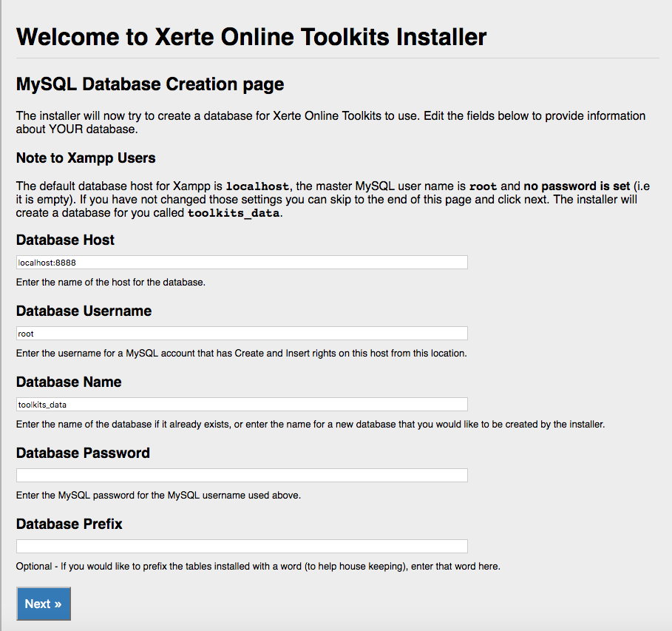Focus the Database Host input field

(x=242, y=263)
